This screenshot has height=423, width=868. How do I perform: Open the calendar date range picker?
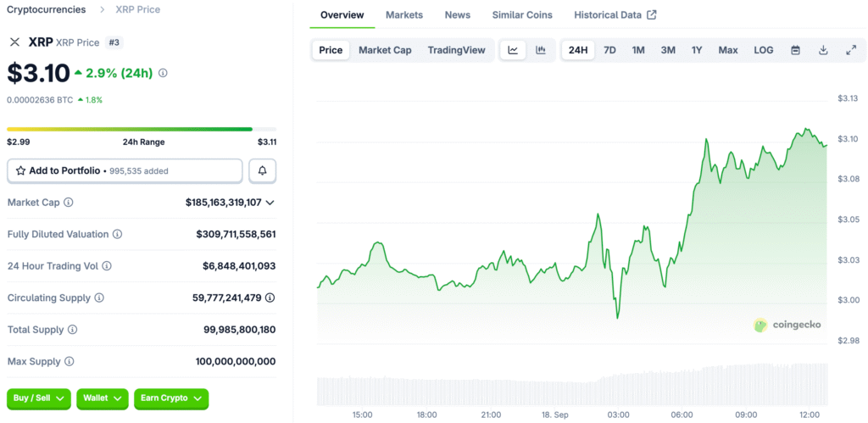795,50
